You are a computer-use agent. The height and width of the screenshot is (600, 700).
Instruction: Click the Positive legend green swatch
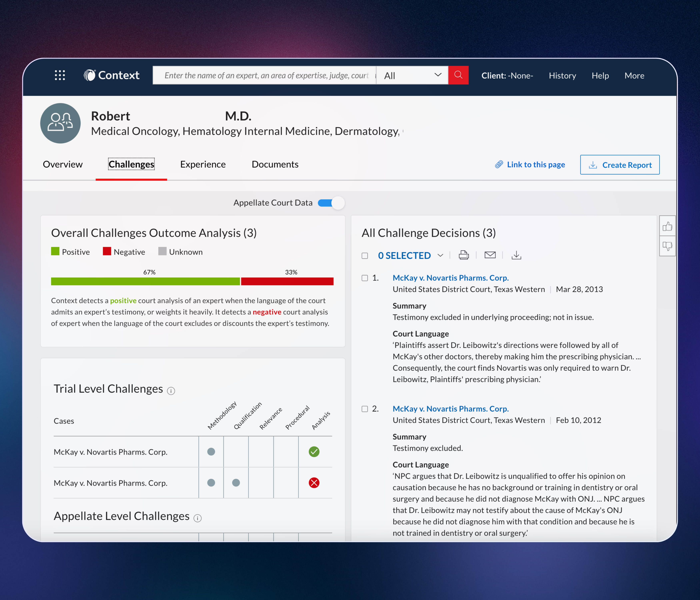(55, 251)
